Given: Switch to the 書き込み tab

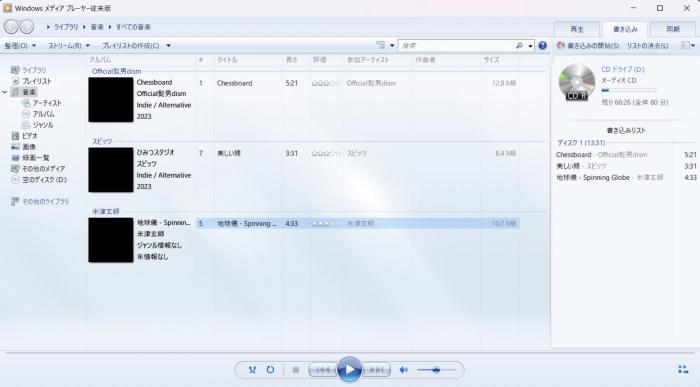Looking at the screenshot, I should click(625, 29).
